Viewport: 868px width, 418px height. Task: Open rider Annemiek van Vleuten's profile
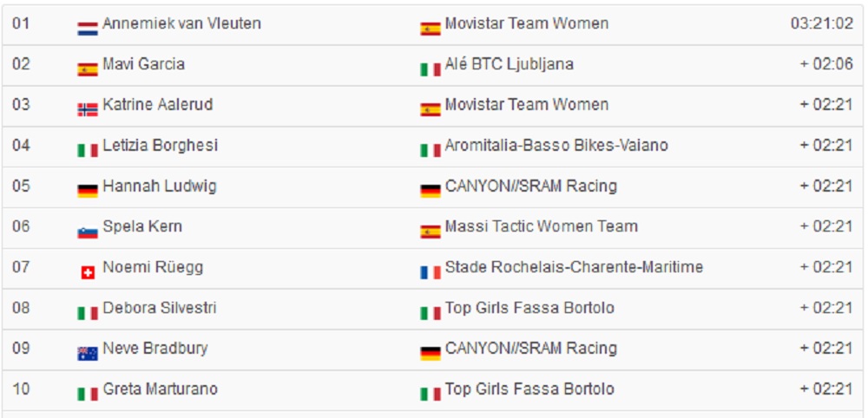point(181,23)
